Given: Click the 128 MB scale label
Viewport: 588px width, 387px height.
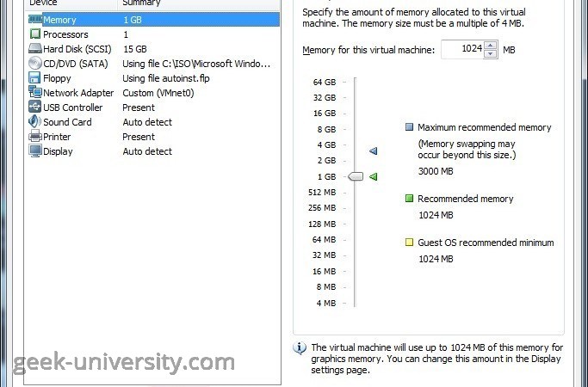Looking at the screenshot, I should click(x=322, y=224).
